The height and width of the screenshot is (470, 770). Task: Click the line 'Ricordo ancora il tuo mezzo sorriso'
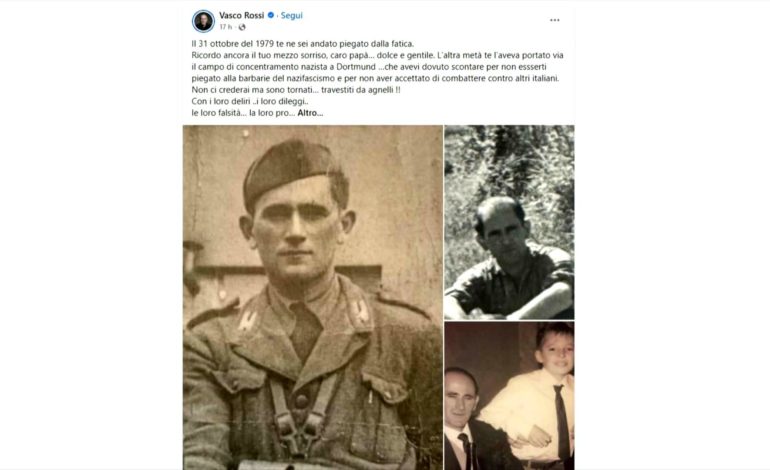(x=378, y=55)
